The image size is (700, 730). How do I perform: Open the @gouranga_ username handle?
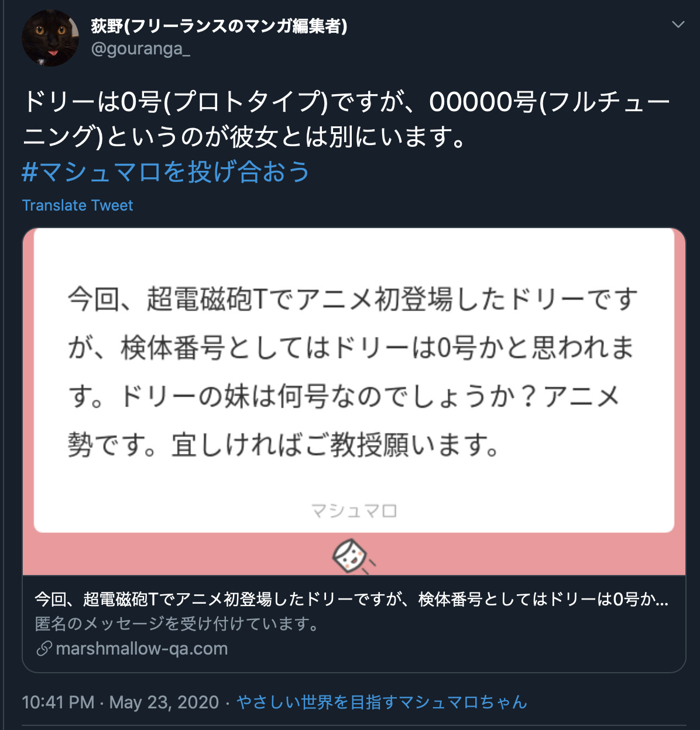click(140, 49)
